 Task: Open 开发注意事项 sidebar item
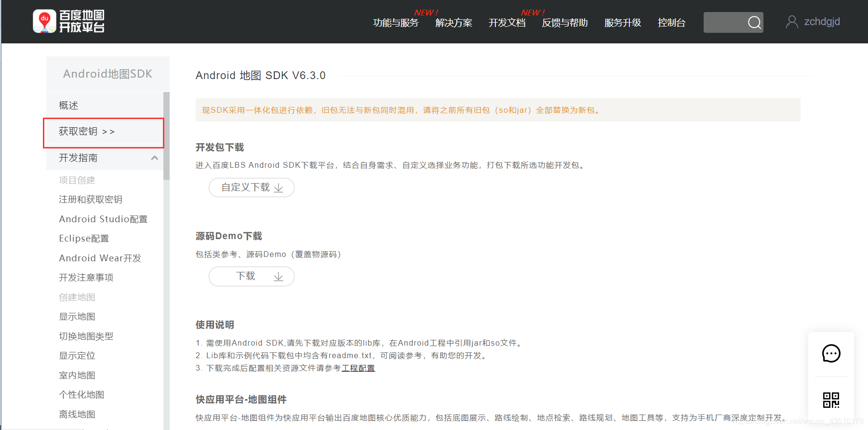(x=86, y=278)
